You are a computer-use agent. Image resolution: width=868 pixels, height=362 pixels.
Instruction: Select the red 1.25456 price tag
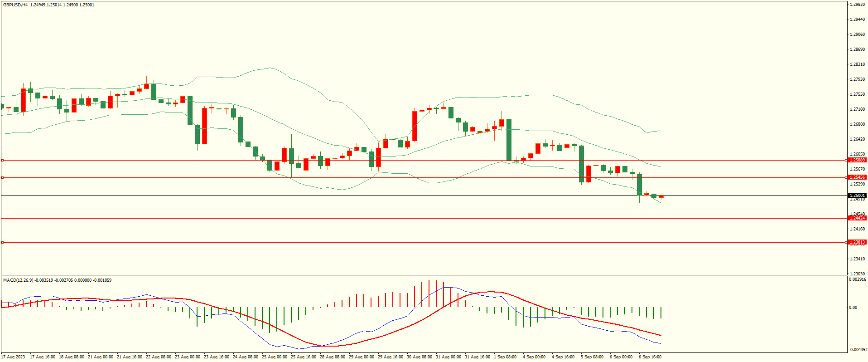[857, 177]
